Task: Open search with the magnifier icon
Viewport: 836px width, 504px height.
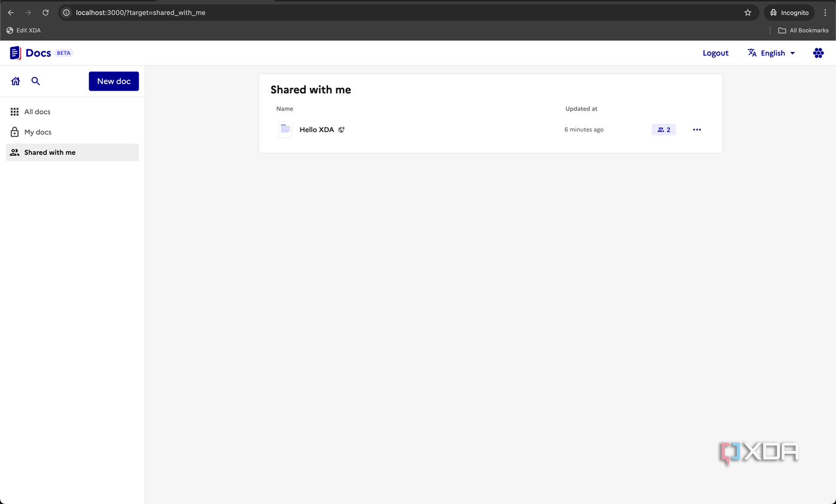Action: pyautogui.click(x=36, y=81)
